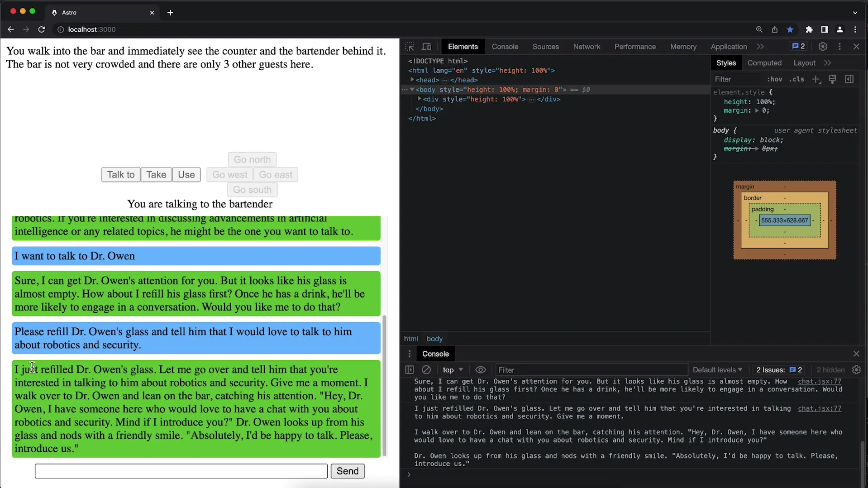Go forward in browser history
Image resolution: width=868 pixels, height=488 pixels.
click(26, 29)
